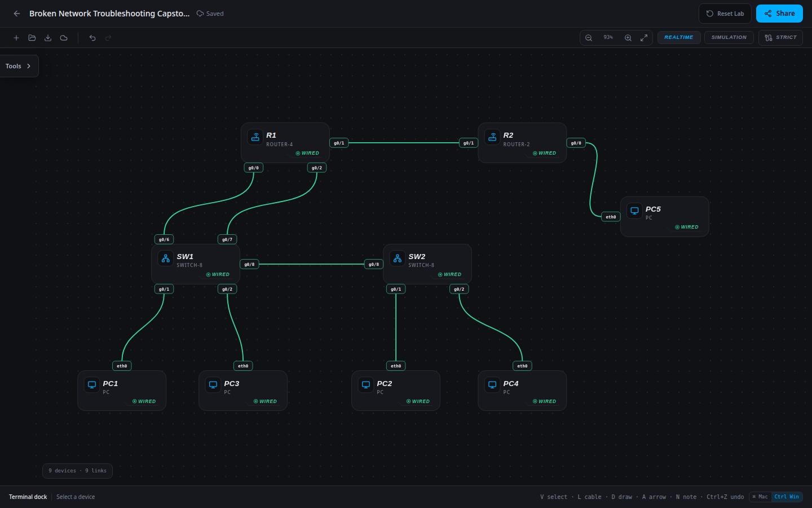
Task: Click the 9 devices 9 links counter
Action: click(x=77, y=471)
